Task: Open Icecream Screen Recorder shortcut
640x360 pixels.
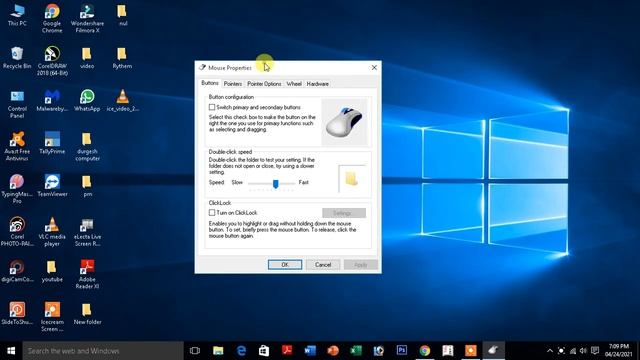Action: click(52, 317)
